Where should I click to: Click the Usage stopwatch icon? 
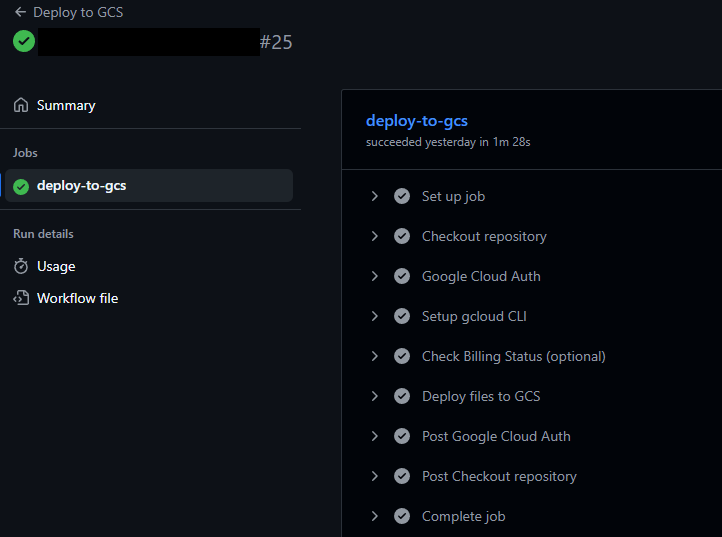(21, 266)
